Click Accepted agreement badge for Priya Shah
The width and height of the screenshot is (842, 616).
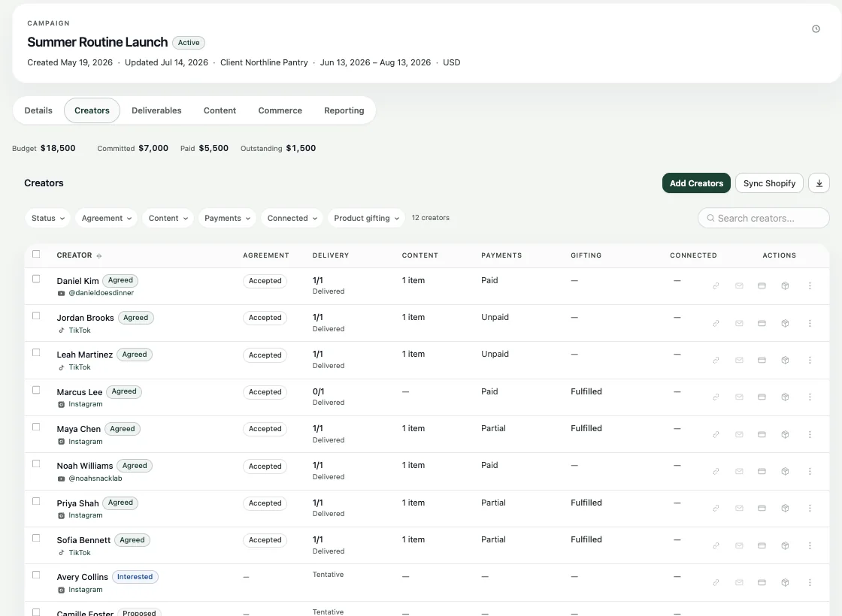pos(265,503)
